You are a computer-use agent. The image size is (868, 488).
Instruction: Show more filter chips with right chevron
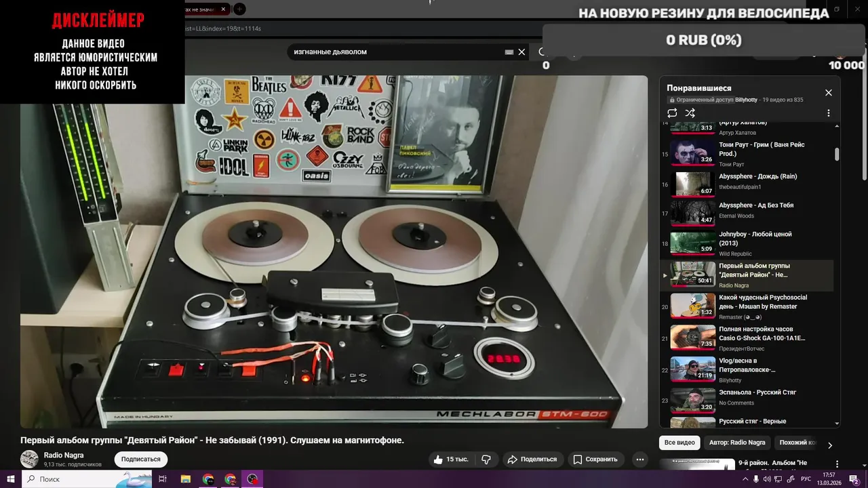click(829, 445)
